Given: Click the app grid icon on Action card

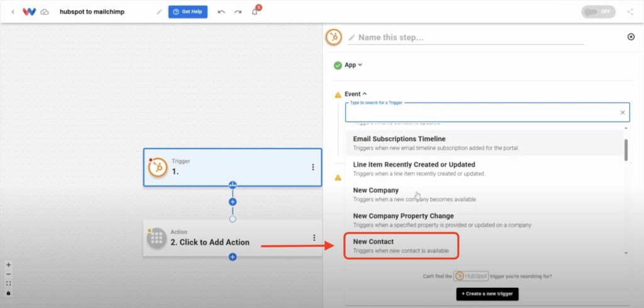Looking at the screenshot, I should click(157, 238).
